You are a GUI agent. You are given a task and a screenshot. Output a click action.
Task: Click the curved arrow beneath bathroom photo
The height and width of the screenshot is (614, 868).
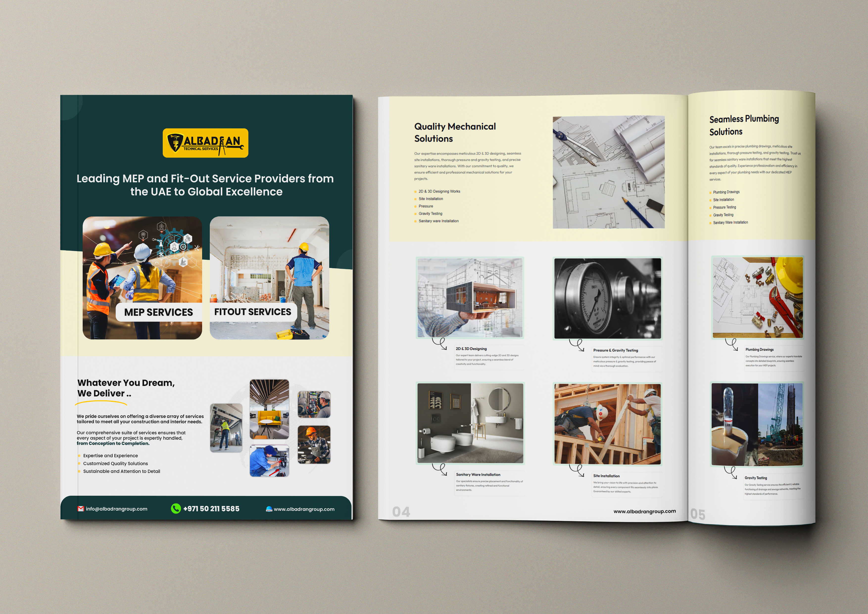tap(440, 470)
